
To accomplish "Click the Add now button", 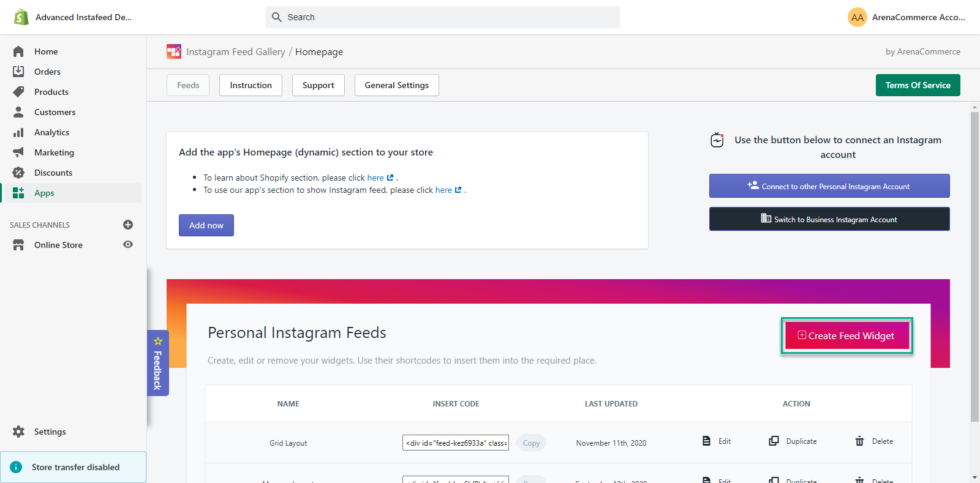I will pos(206,225).
